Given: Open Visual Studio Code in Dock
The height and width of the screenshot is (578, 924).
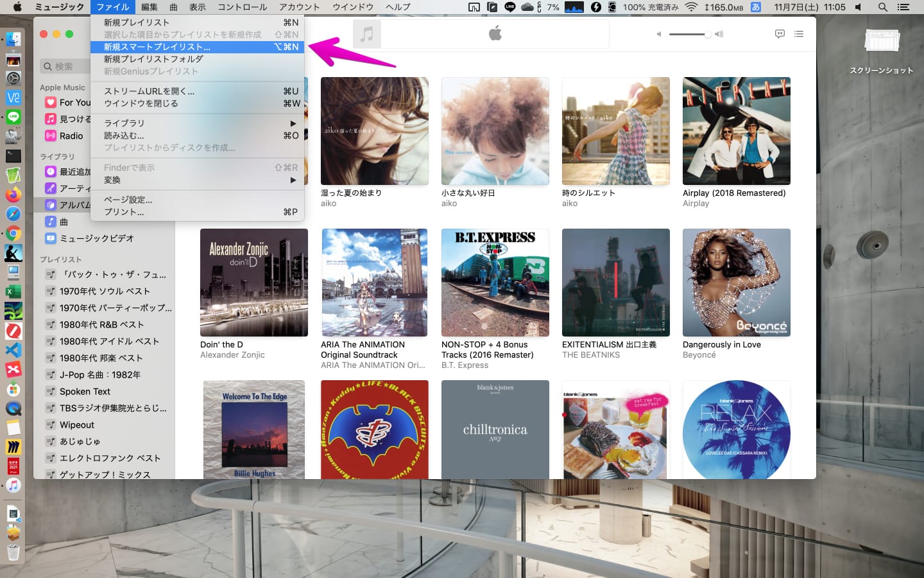Looking at the screenshot, I should (13, 350).
